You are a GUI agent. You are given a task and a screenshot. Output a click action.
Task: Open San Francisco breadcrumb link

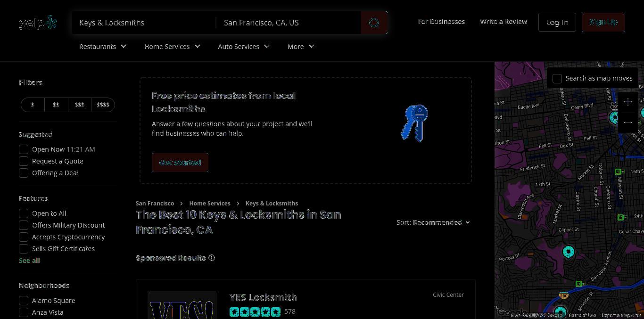point(155,204)
